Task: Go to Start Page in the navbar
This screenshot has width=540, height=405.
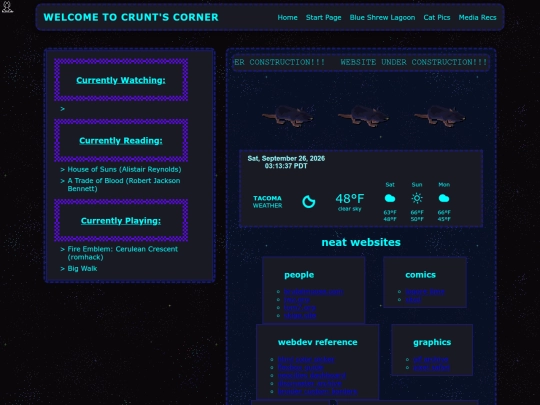Action: point(323,18)
